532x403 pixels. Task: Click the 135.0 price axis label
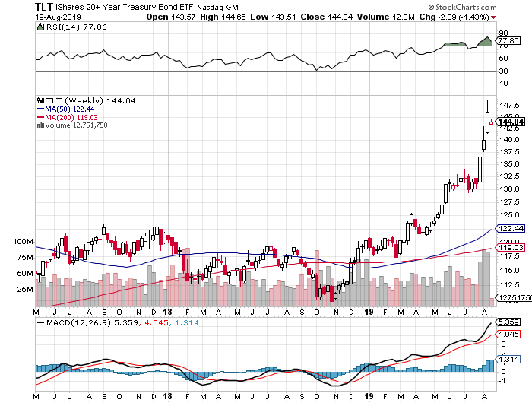[x=509, y=164]
